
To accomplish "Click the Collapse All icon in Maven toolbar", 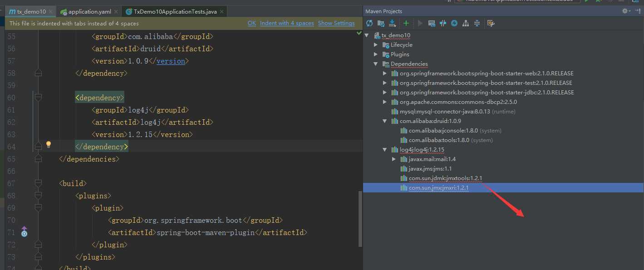I will point(477,23).
